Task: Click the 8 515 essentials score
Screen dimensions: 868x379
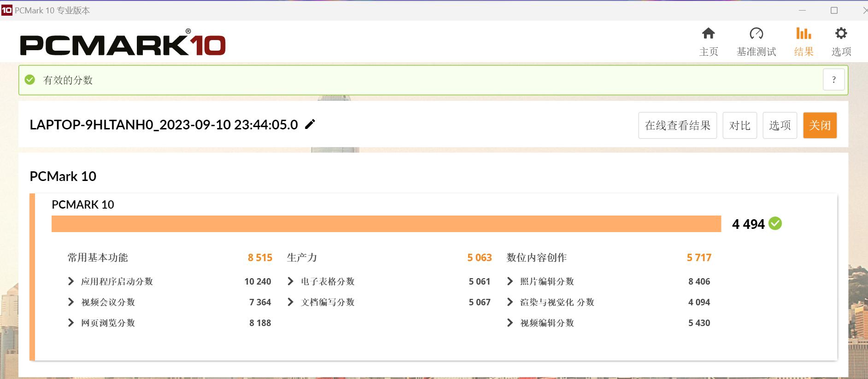Action: click(260, 257)
